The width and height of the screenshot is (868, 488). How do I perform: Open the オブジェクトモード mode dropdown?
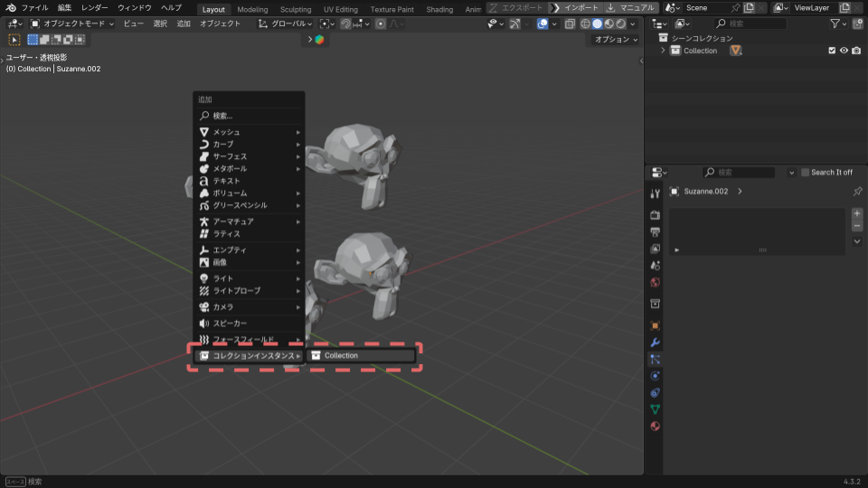(x=72, y=23)
